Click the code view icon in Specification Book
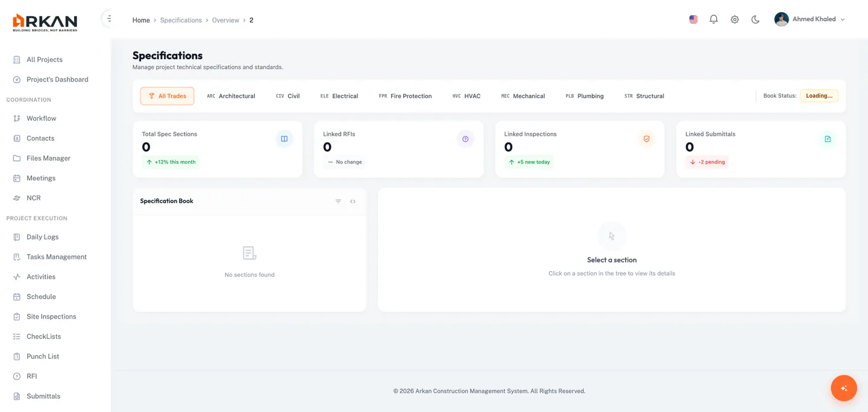This screenshot has width=868, height=412. click(x=353, y=201)
